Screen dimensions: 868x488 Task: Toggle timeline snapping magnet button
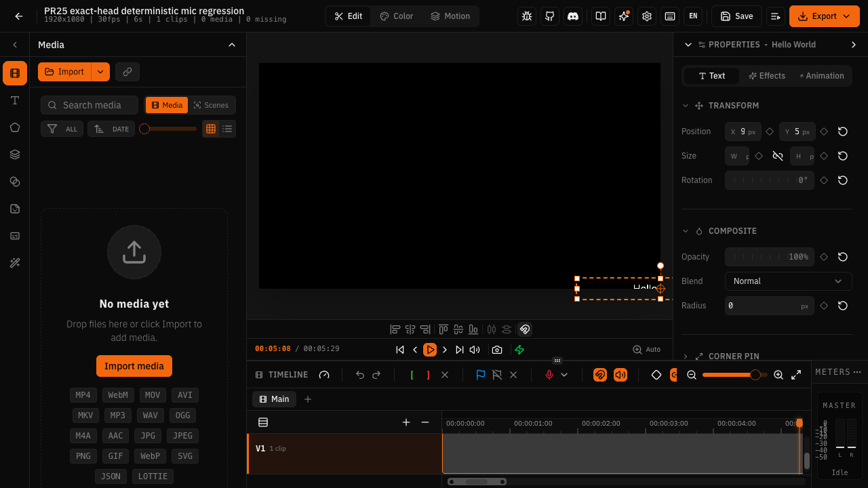[x=600, y=375]
